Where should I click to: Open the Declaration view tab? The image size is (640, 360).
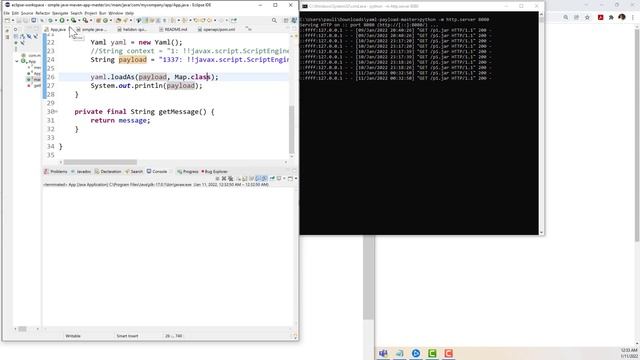pos(108,171)
